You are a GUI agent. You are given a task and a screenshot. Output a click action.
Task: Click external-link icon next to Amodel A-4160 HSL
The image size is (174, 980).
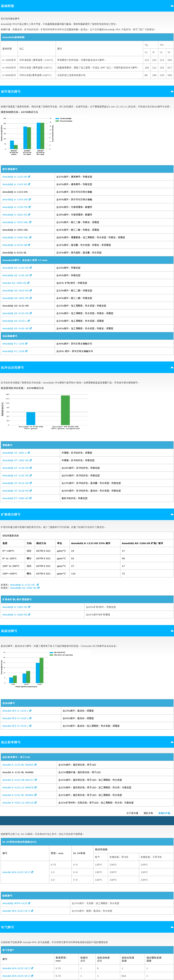(30, 237)
